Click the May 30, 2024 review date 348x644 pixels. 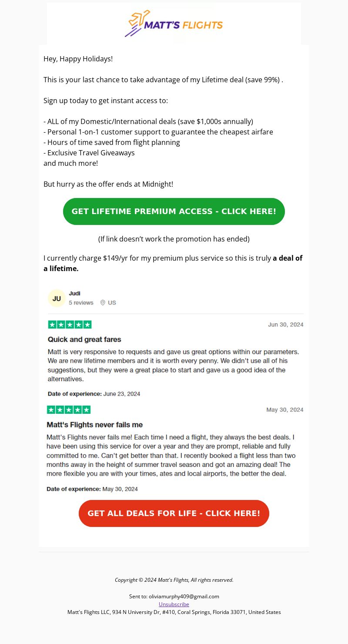point(285,410)
